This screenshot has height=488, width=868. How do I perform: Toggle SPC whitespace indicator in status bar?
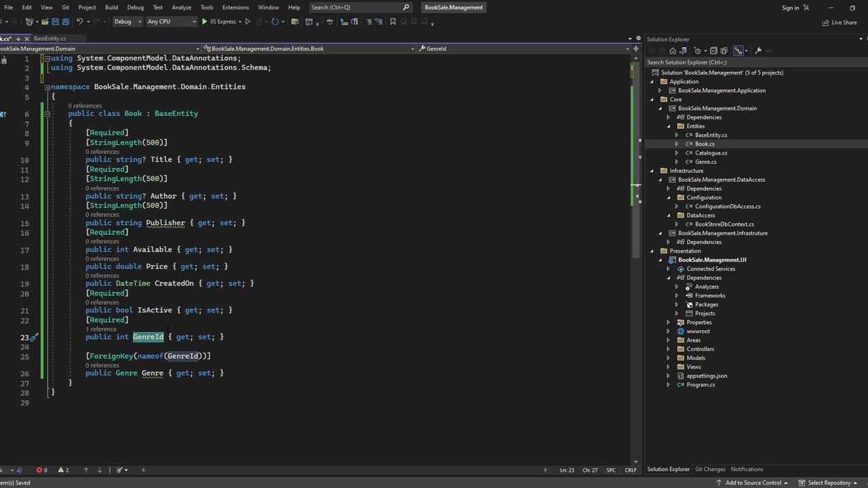pos(611,470)
